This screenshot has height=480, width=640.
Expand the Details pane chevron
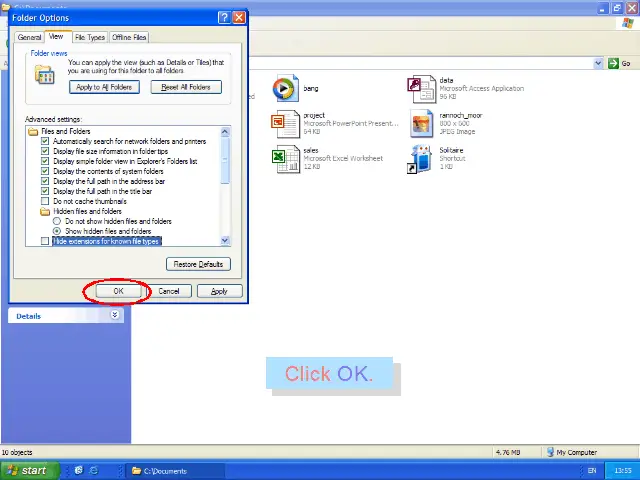point(115,315)
